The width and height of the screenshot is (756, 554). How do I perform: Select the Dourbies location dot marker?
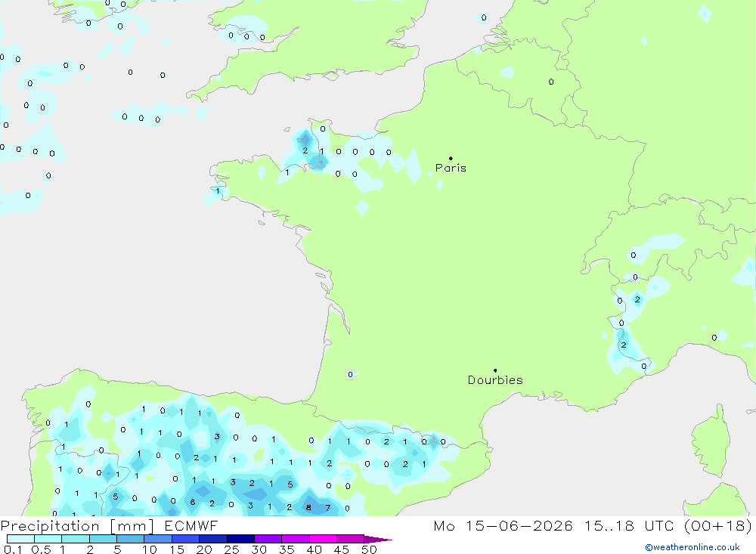[495, 370]
